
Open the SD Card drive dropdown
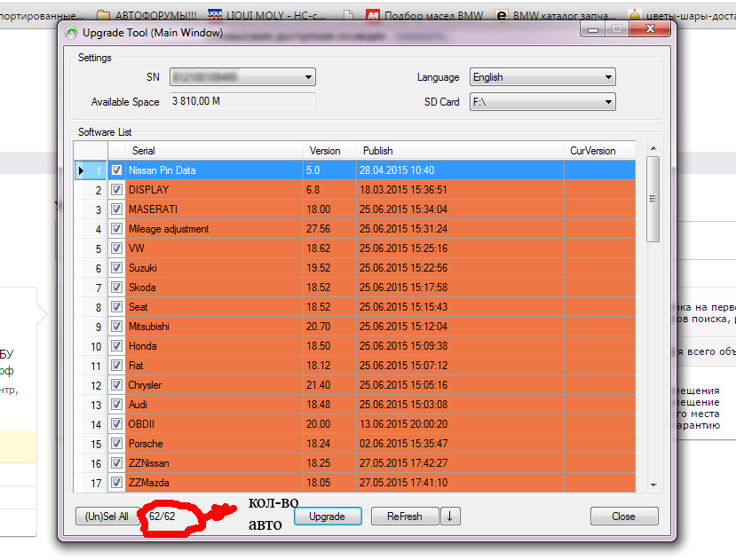pyautogui.click(x=542, y=102)
